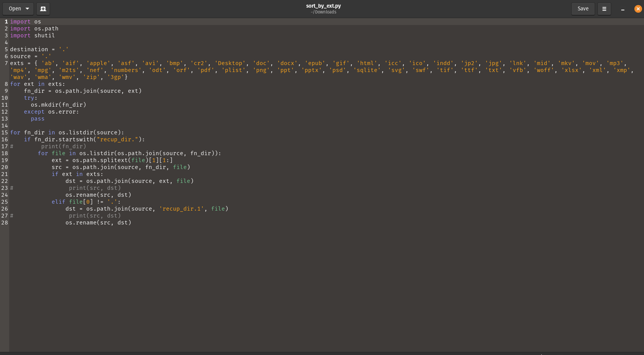Viewport: 644px width, 355px height.
Task: Click line number 15 in the gutter
Action: [4, 132]
